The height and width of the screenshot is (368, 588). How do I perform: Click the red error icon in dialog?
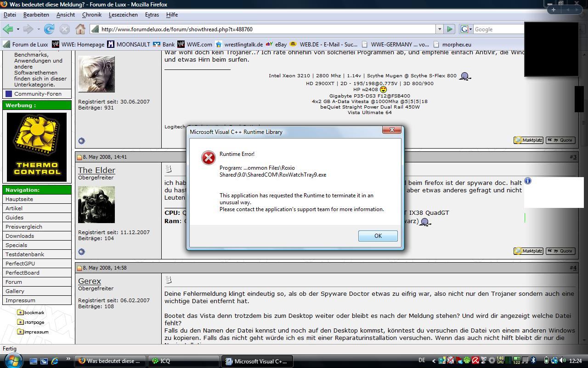coord(208,158)
